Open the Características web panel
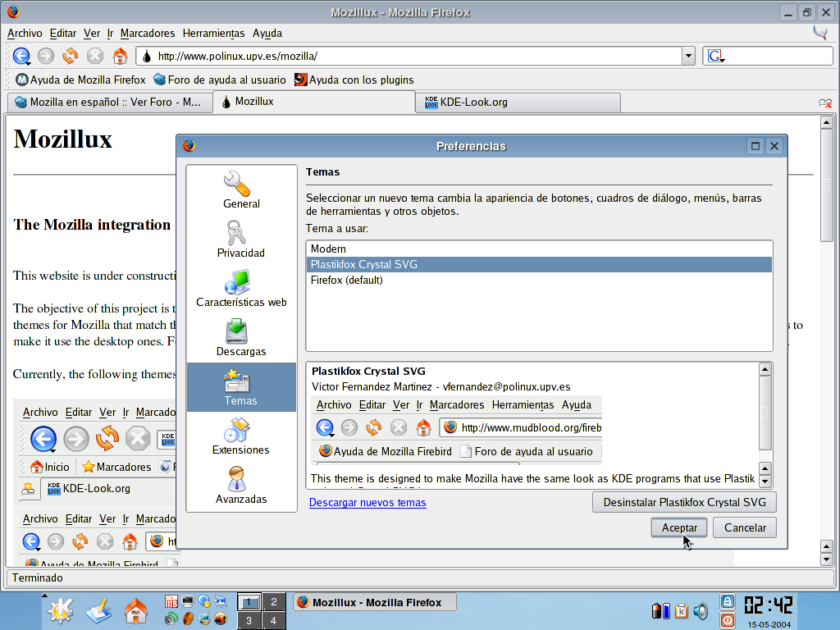The image size is (840, 630). 241,289
